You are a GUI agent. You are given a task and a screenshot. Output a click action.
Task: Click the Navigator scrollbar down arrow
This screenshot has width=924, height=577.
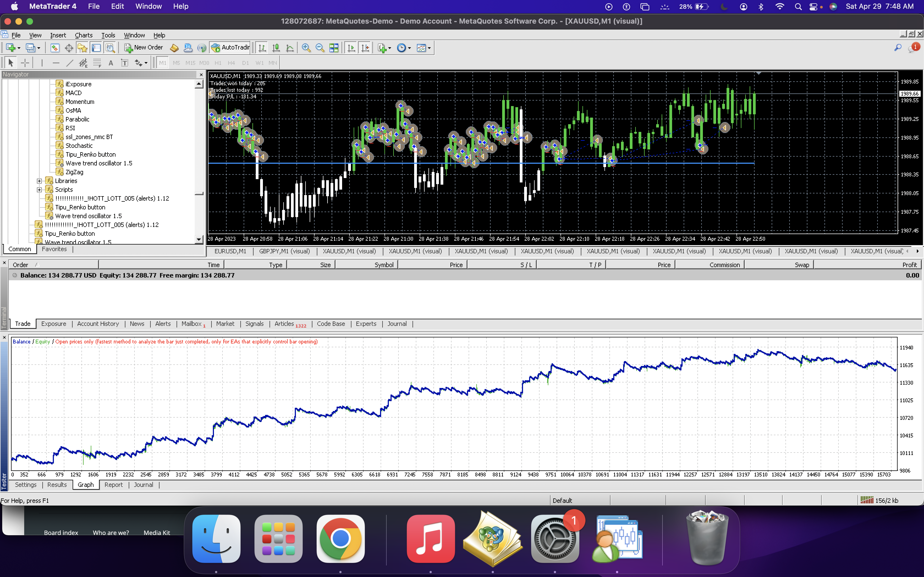pos(199,239)
